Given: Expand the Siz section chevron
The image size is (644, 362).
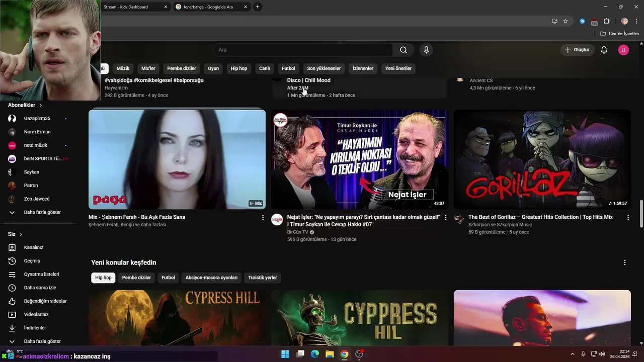Looking at the screenshot, I should [x=21, y=234].
